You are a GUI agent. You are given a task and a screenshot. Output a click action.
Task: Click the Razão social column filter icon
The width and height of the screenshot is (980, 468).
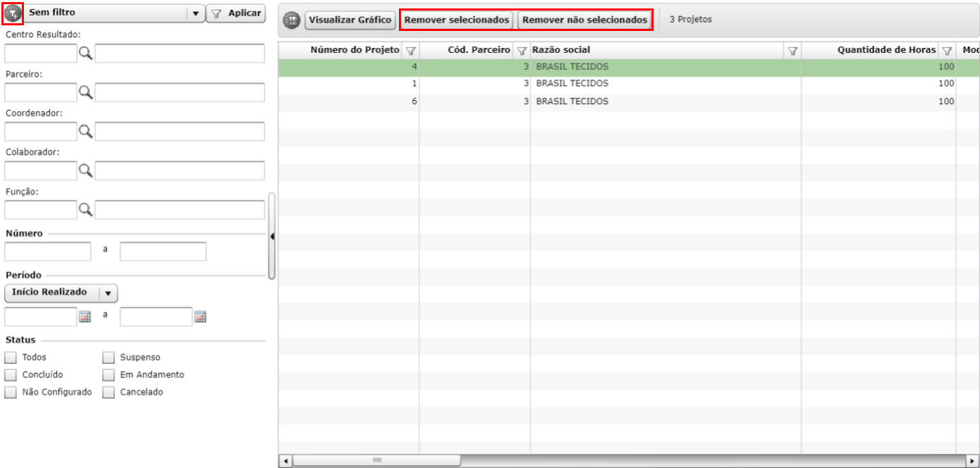(x=793, y=51)
